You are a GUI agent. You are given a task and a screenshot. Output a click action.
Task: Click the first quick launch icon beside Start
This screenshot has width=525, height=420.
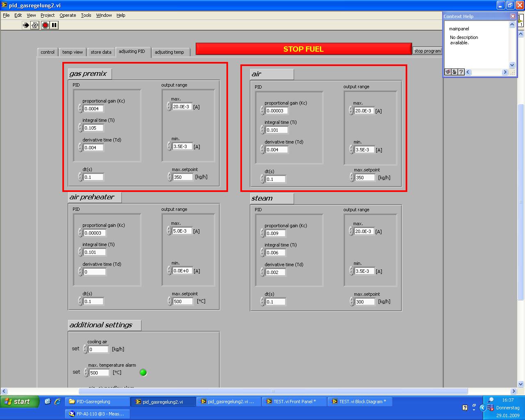click(48, 402)
